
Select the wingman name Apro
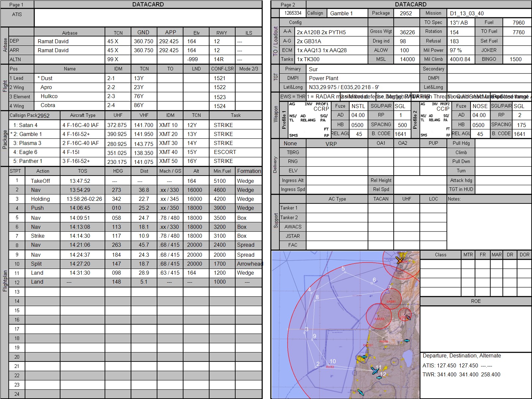[x=46, y=87]
